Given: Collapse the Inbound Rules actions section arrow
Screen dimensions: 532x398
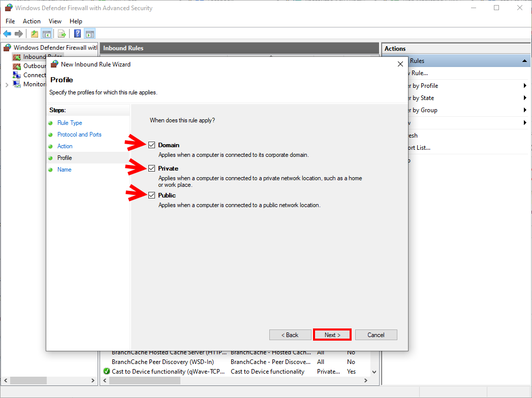Looking at the screenshot, I should (524, 61).
